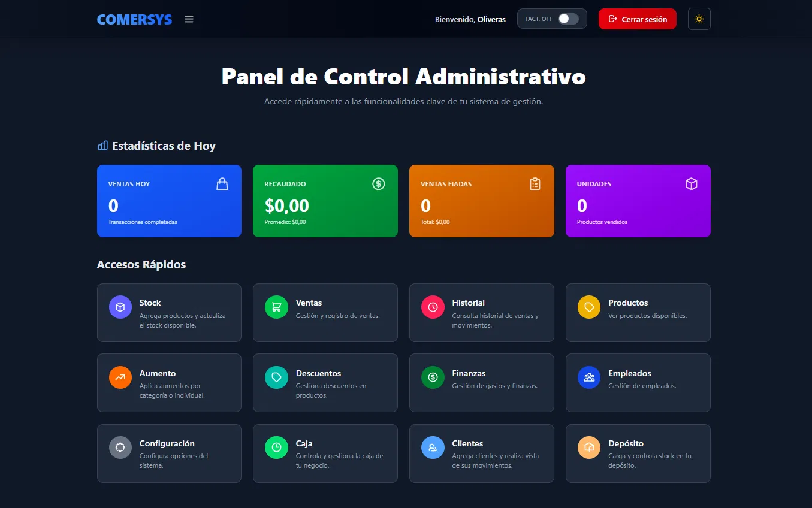Image resolution: width=812 pixels, height=508 pixels.
Task: Click 'Productos vendidos' in the purple card
Action: click(x=602, y=222)
